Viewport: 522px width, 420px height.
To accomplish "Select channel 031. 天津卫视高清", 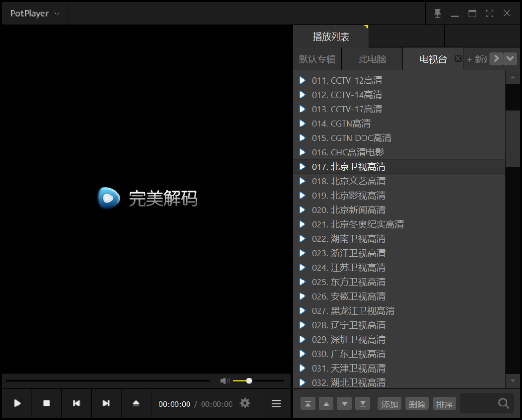I will pyautogui.click(x=400, y=368).
